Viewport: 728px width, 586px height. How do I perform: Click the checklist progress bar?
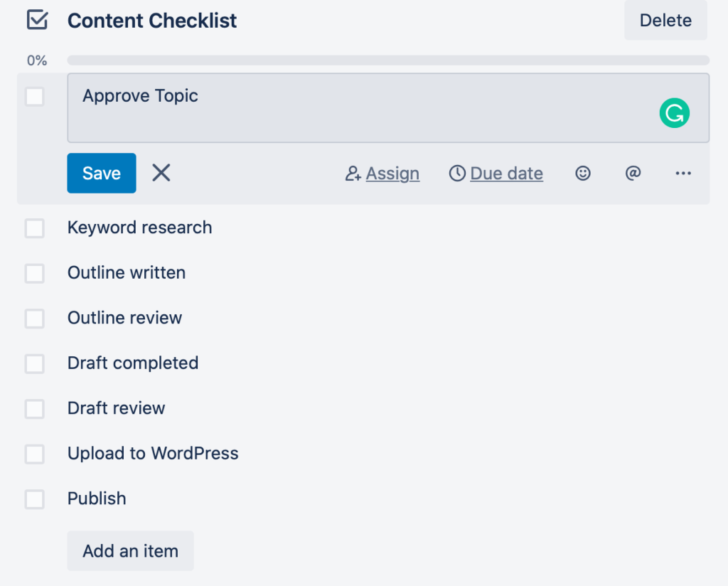[388, 60]
